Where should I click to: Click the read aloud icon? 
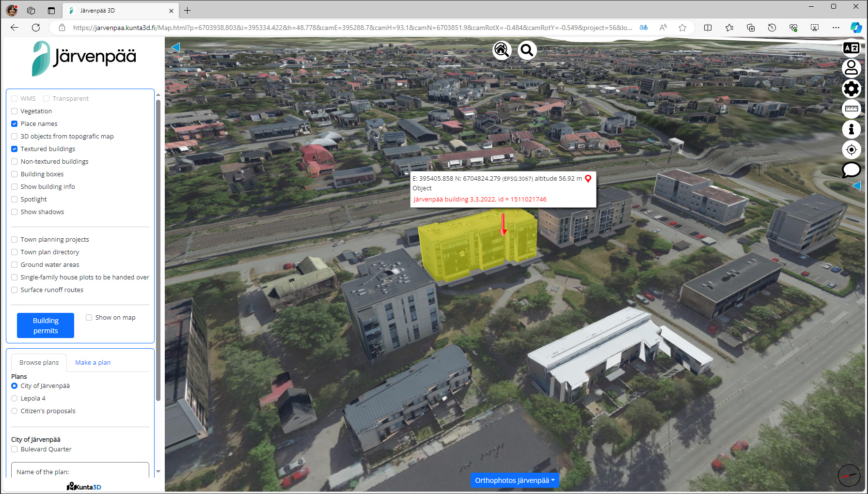click(x=663, y=28)
